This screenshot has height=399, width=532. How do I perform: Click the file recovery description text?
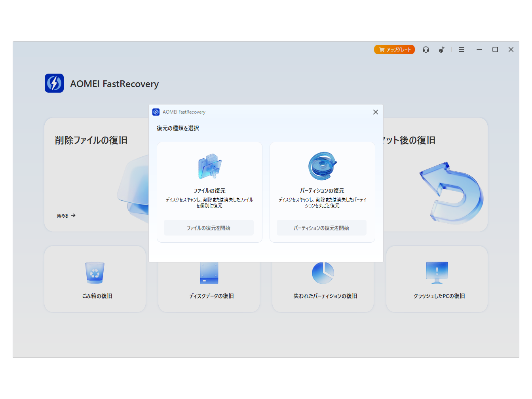point(209,203)
